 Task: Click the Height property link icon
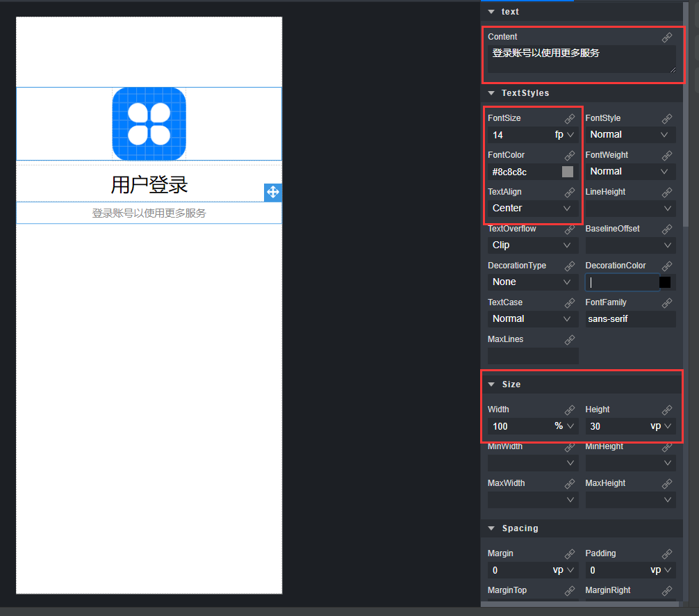click(667, 410)
